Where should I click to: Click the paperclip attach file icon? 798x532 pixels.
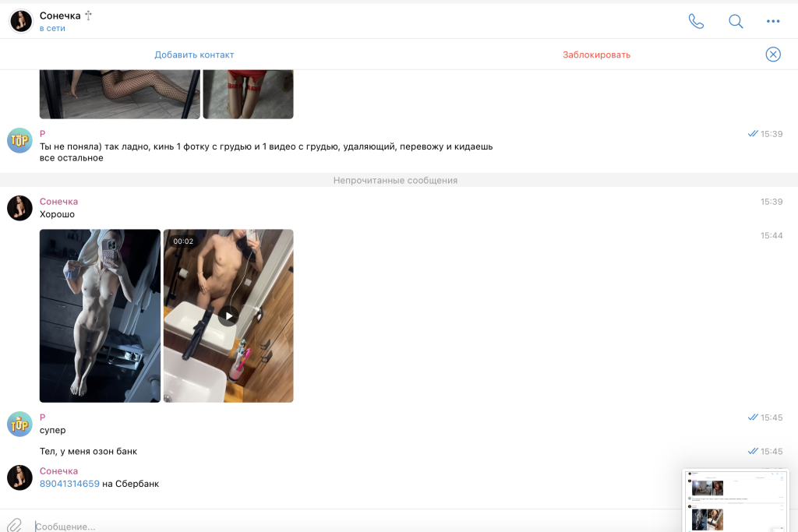click(x=14, y=526)
